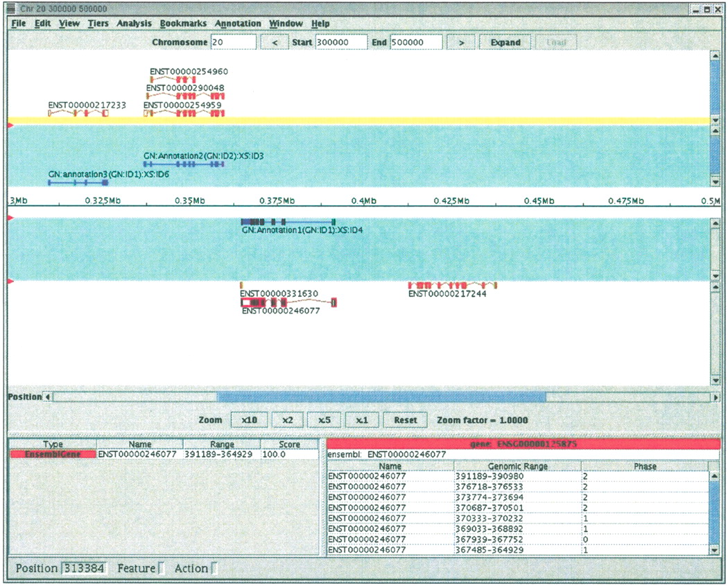Click the next region '>' arrow button
Screen dimensions: 728x586
click(x=461, y=42)
